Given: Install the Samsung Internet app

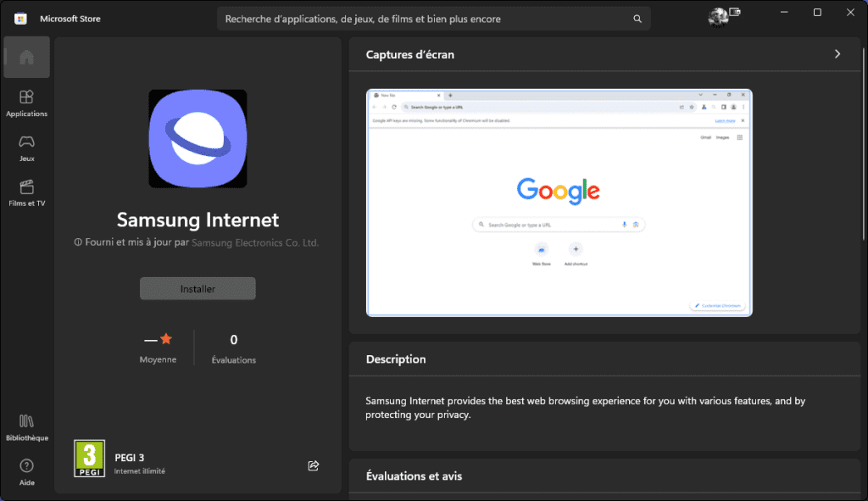Looking at the screenshot, I should (198, 288).
